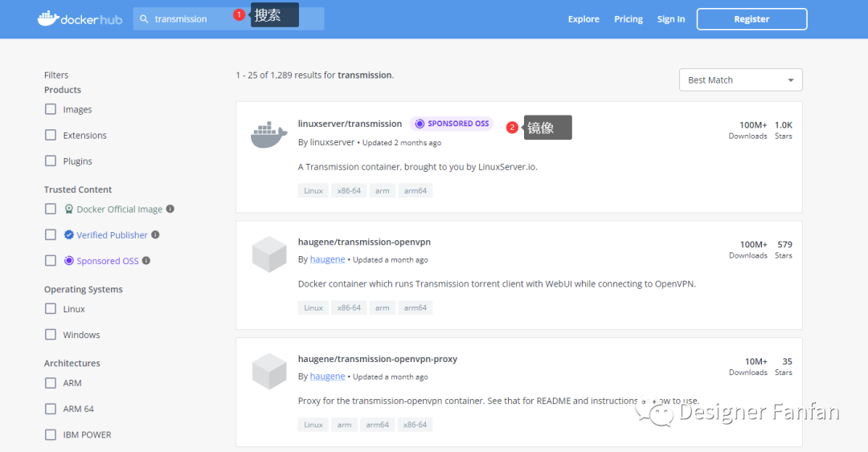Viewport: 868px width, 452px height.
Task: Check the Extensions filter checkbox
Action: (x=51, y=135)
